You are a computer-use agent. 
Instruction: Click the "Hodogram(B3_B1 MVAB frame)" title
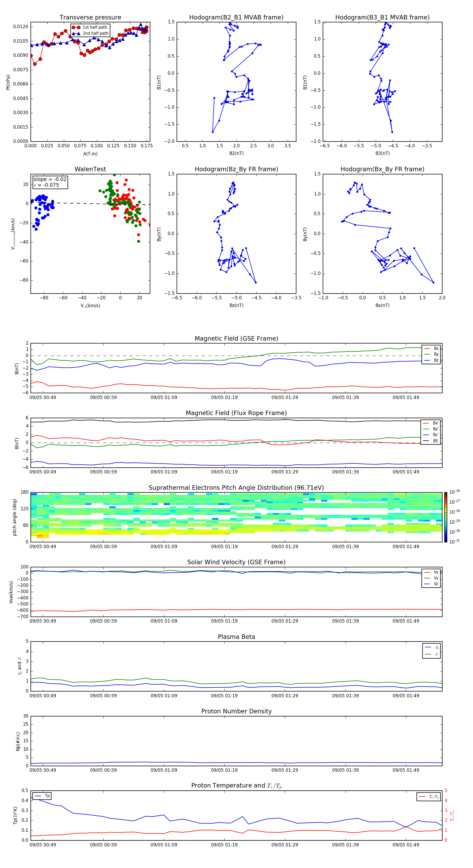click(382, 17)
